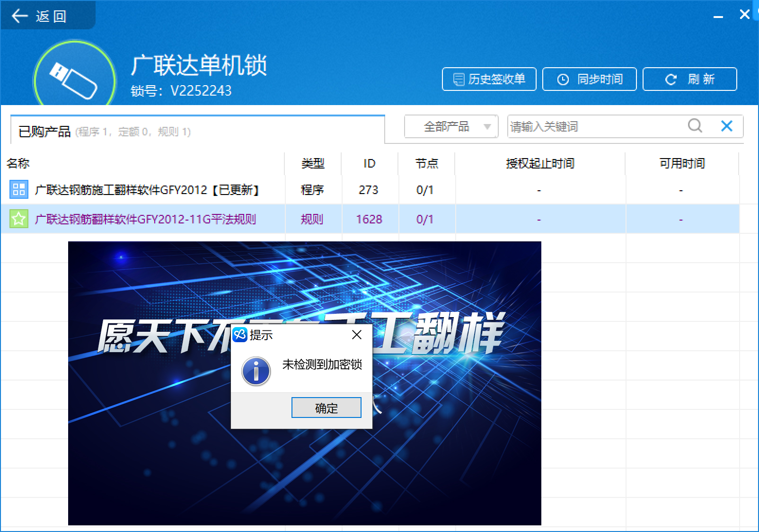759x532 pixels.
Task: Select row 广联达钢筋施工翻样软件GFY2012
Action: [370, 190]
